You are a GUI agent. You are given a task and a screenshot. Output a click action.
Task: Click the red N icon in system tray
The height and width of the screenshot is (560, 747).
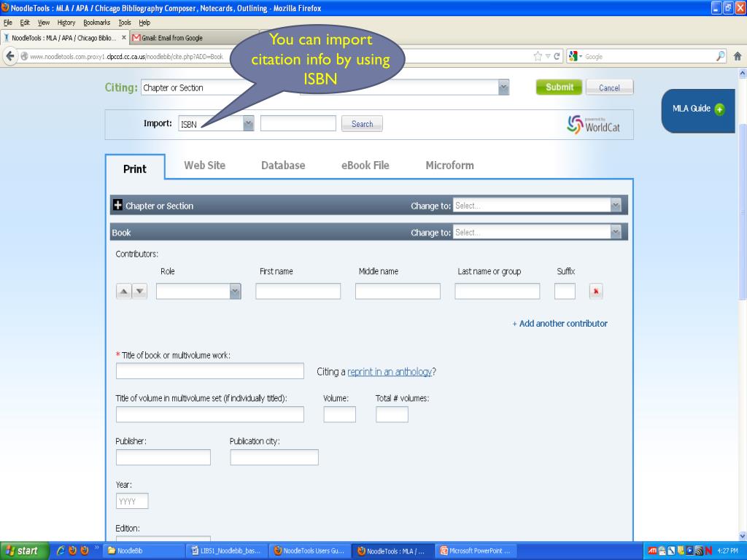708,551
